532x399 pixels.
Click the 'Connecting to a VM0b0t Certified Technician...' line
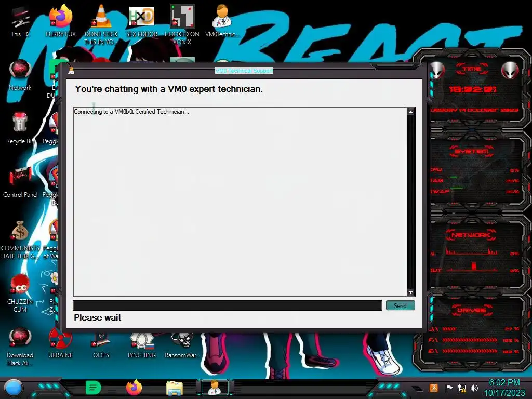131,112
